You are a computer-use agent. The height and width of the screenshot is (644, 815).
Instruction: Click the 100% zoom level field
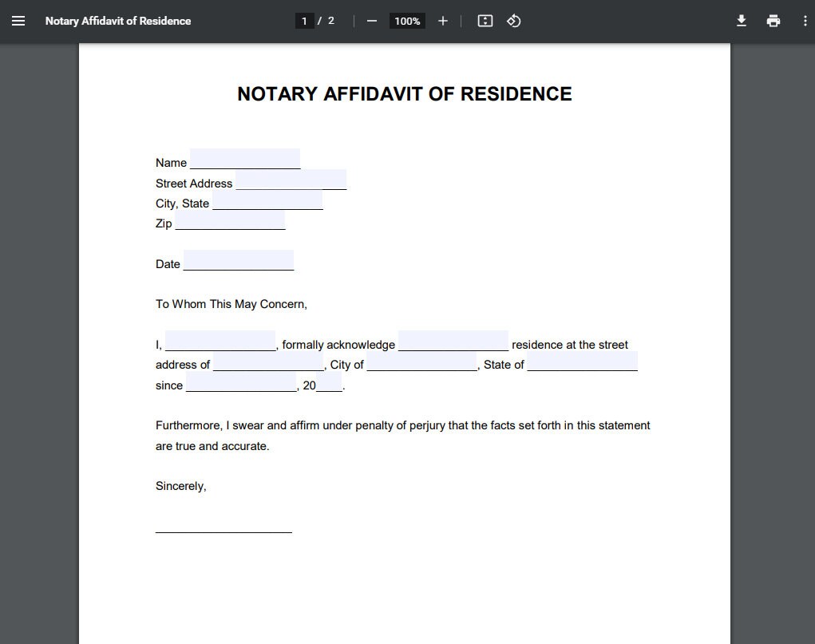pyautogui.click(x=406, y=21)
